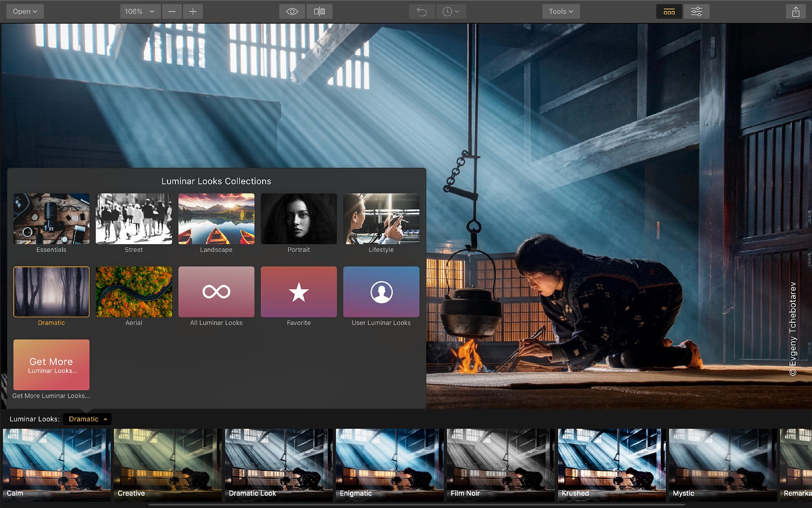The image size is (812, 508).
Task: Toggle the eye quick preview button
Action: (x=292, y=11)
